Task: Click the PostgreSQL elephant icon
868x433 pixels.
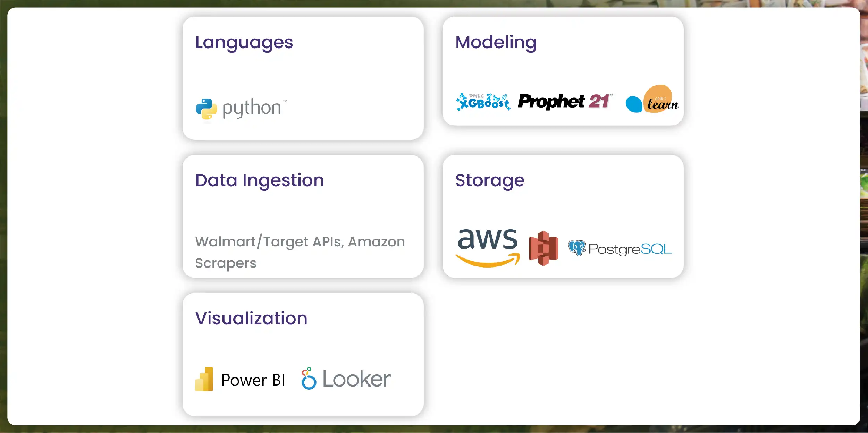Action: pos(577,248)
